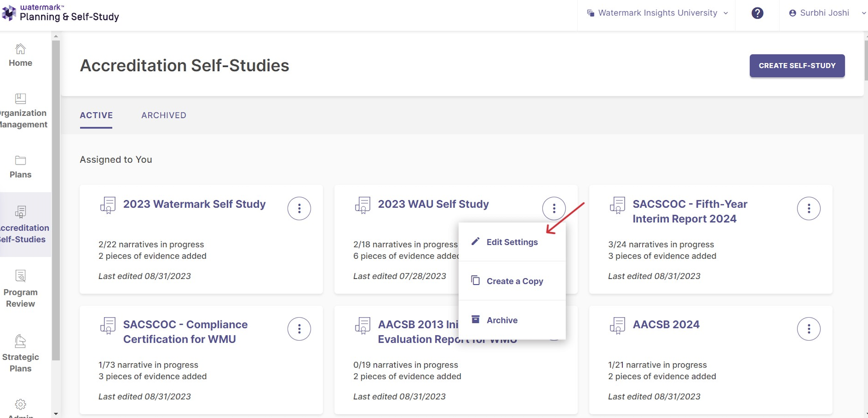Viewport: 868px width, 418px height.
Task: Click 'Last edited 07/28/2023' text
Action: coord(399,276)
